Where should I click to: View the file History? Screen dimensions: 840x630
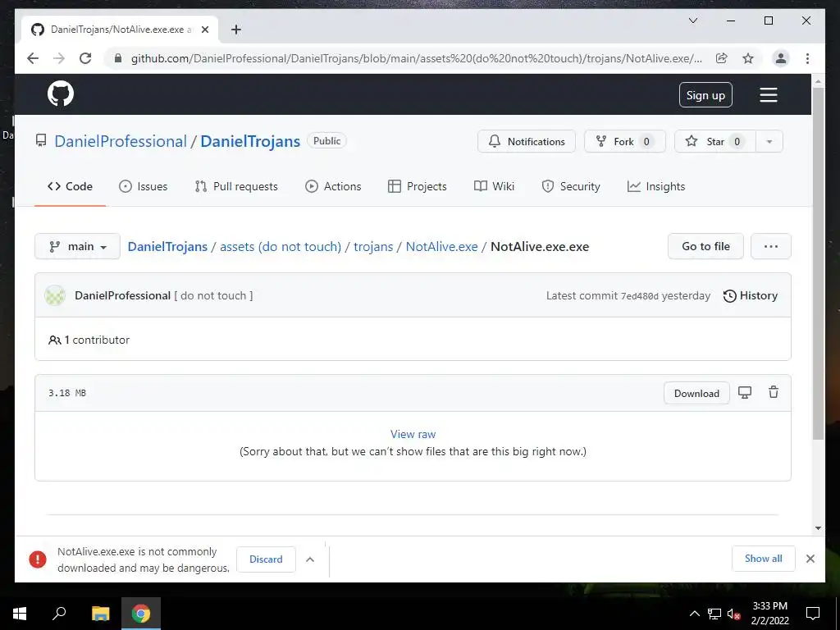[751, 295]
